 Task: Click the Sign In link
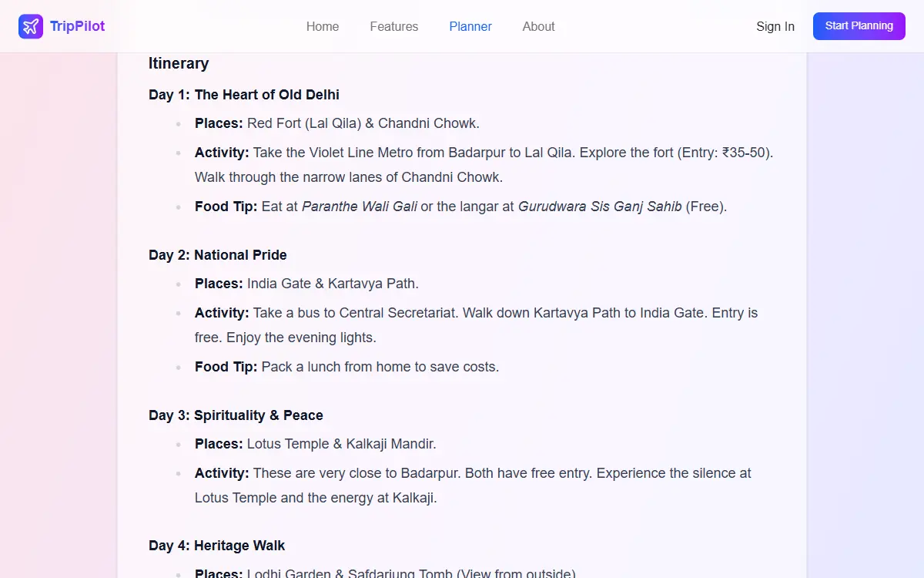click(x=775, y=26)
